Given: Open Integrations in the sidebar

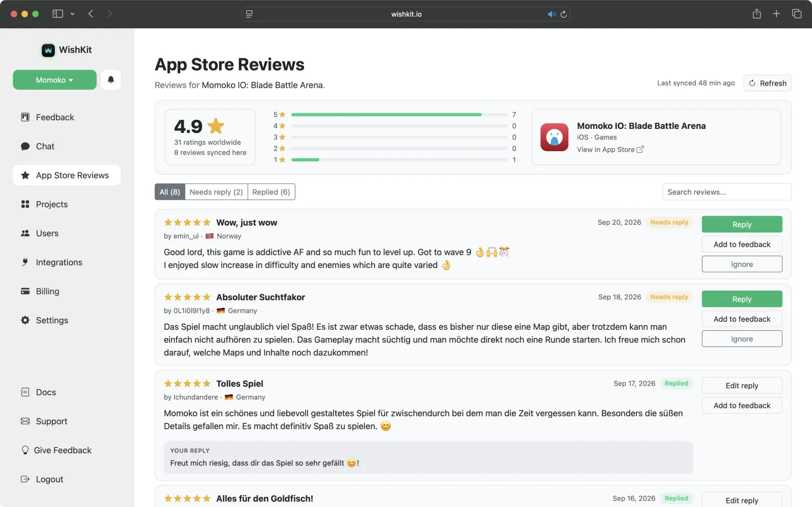Looking at the screenshot, I should click(x=66, y=262).
